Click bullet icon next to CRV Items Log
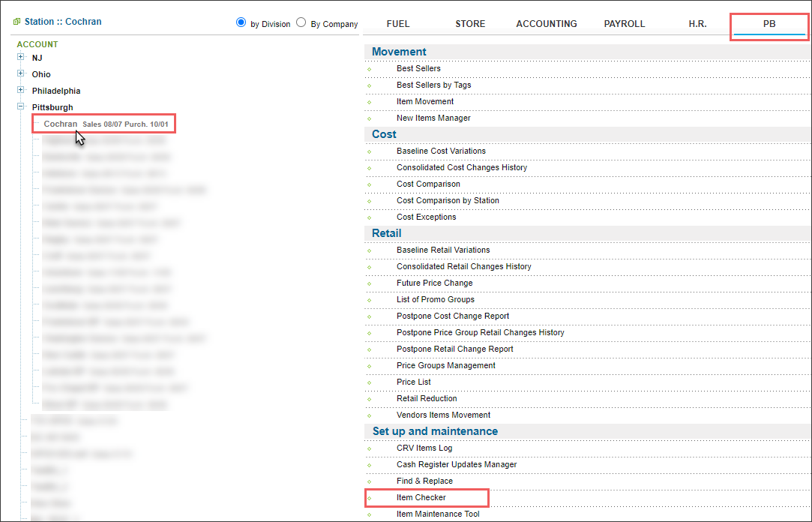The width and height of the screenshot is (812, 522). pos(370,449)
